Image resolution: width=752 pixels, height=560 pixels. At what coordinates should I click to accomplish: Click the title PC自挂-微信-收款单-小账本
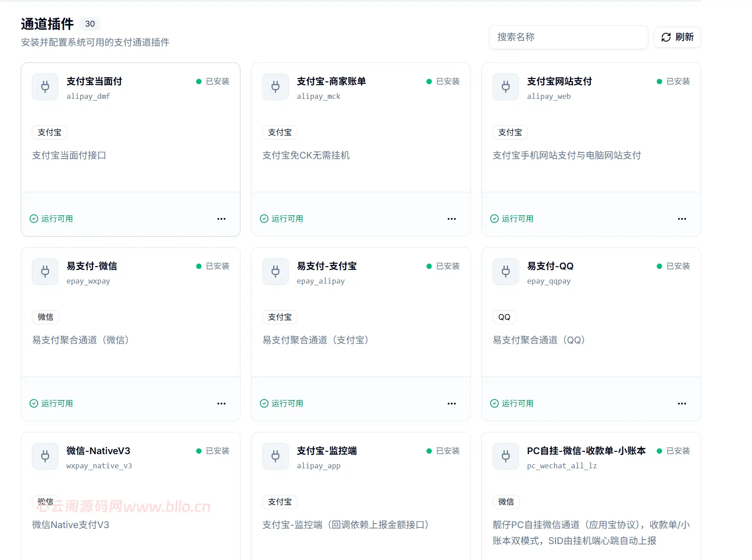(586, 451)
